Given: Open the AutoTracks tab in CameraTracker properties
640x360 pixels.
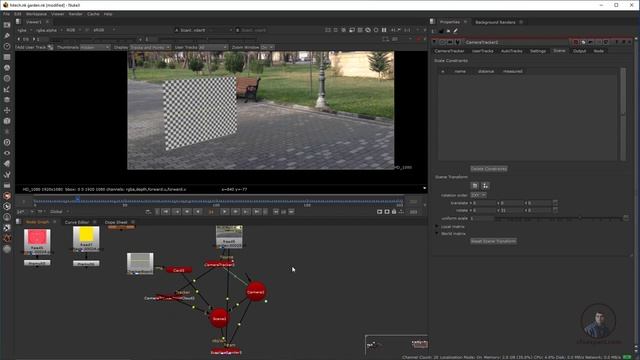Looking at the screenshot, I should [511, 51].
